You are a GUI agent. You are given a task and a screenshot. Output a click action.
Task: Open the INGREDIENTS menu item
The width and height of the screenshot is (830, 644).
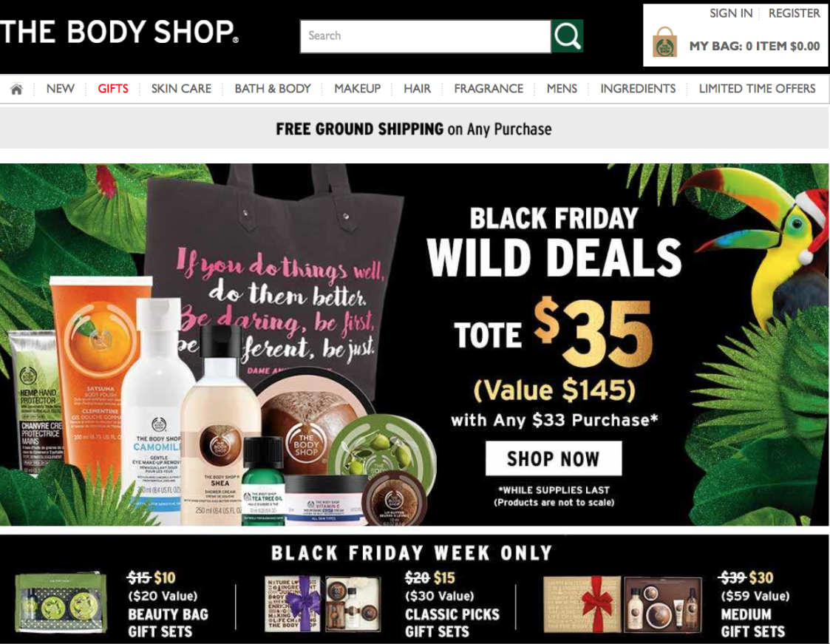pos(638,89)
